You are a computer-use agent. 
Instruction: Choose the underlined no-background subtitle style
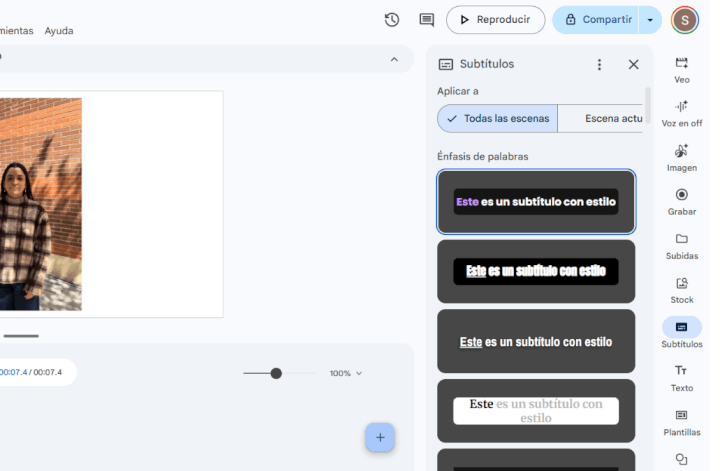[536, 341]
